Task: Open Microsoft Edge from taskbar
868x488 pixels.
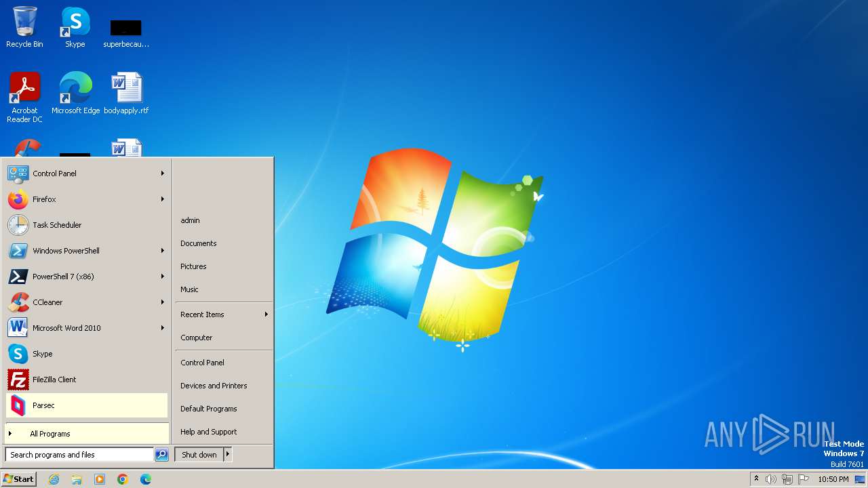Action: click(146, 479)
